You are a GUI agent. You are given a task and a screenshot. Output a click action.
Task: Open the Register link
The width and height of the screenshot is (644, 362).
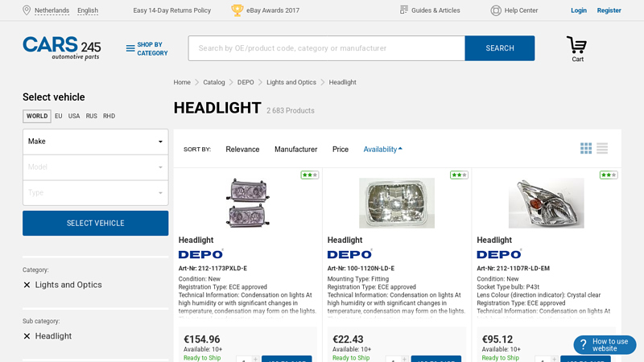tap(609, 10)
